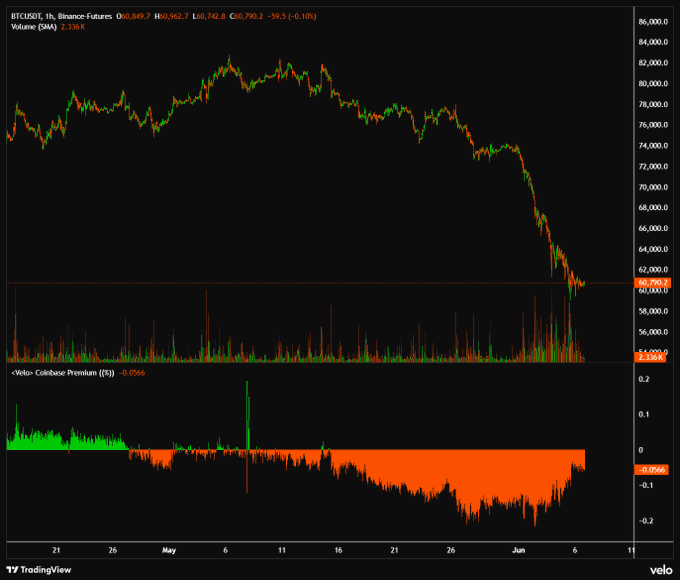Click the Velo Coinbase Premium indicator label
The height and width of the screenshot is (580, 680).
(x=63, y=373)
